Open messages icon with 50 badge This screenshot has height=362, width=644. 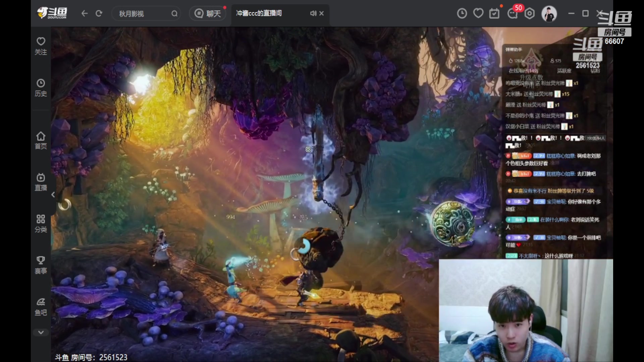513,13
